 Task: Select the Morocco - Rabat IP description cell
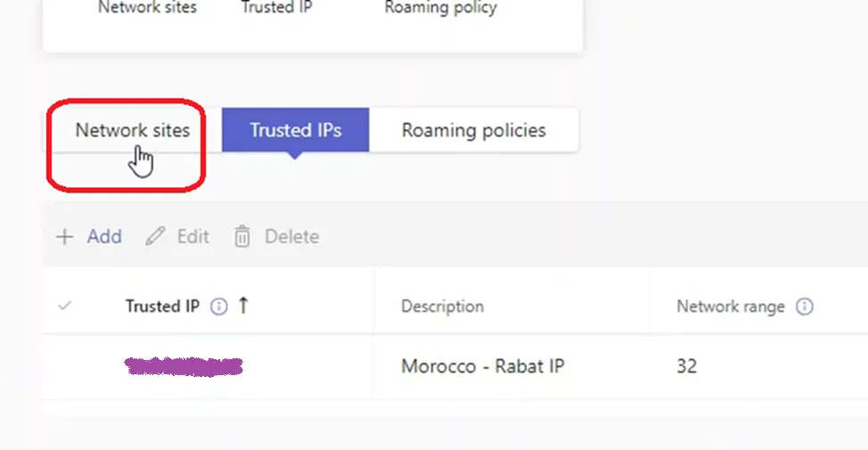[482, 366]
